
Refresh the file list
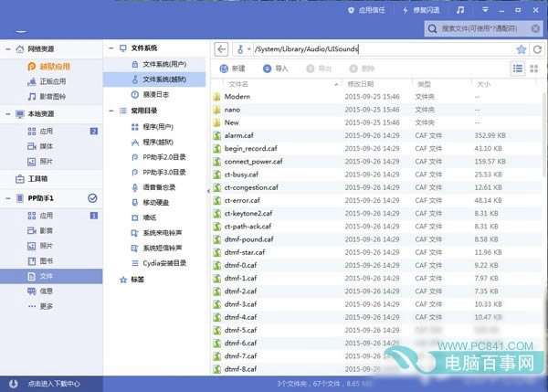click(537, 49)
